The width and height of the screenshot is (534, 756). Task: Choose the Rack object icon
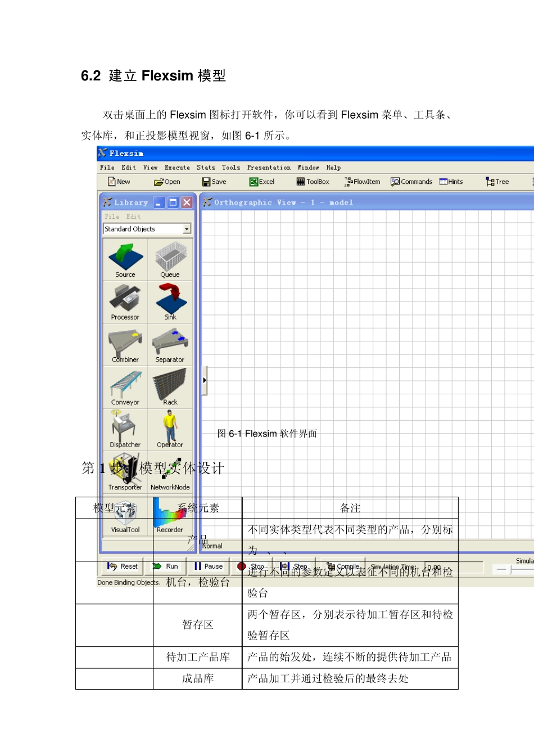tap(170, 387)
